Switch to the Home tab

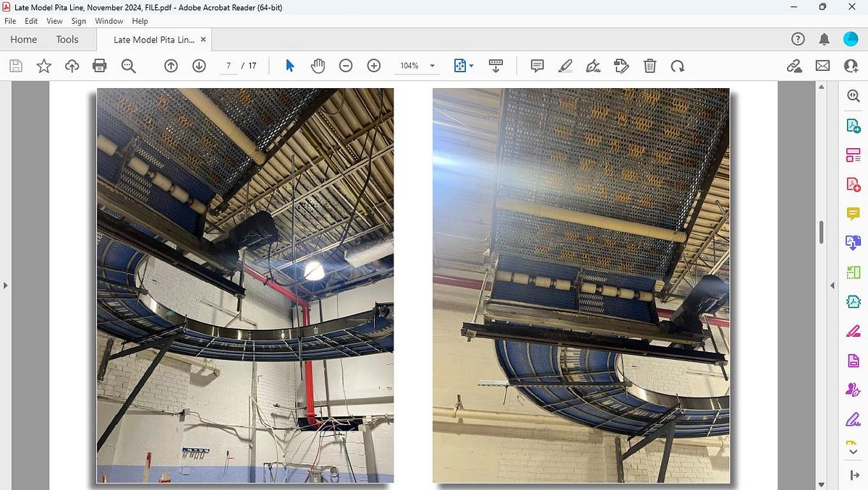[22, 39]
